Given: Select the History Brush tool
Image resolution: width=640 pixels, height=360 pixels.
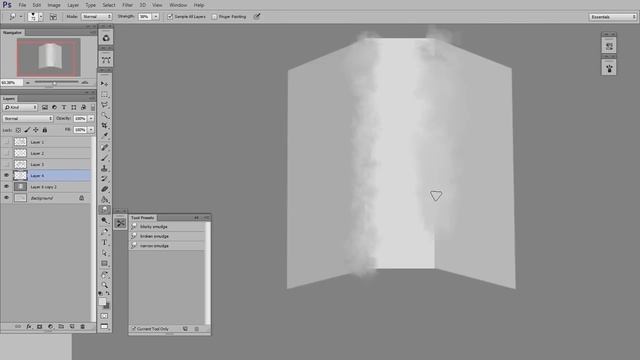Looking at the screenshot, I should 104,178.
